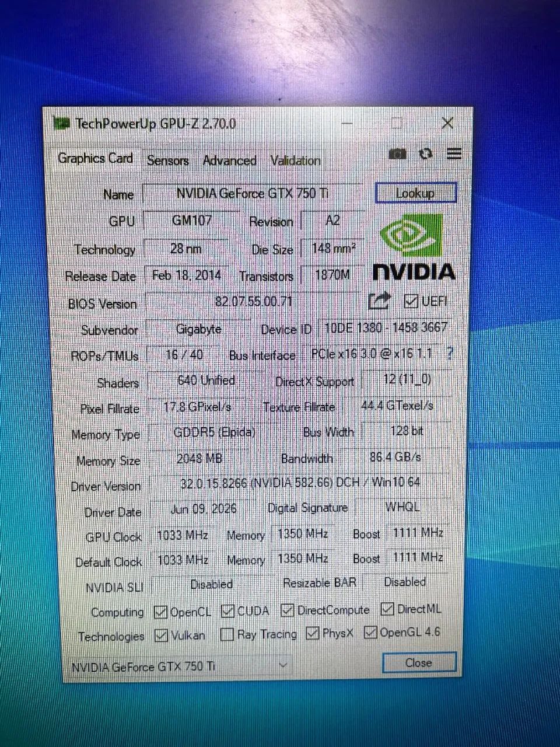Click the GPU Clock row Boost value 1111 MHz
This screenshot has height=747, width=560.
coord(417,532)
